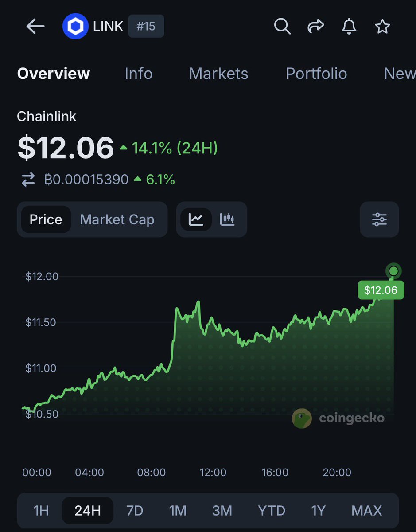This screenshot has height=532, width=416.
Task: Add LINK to favorites with star icon
Action: (x=382, y=27)
